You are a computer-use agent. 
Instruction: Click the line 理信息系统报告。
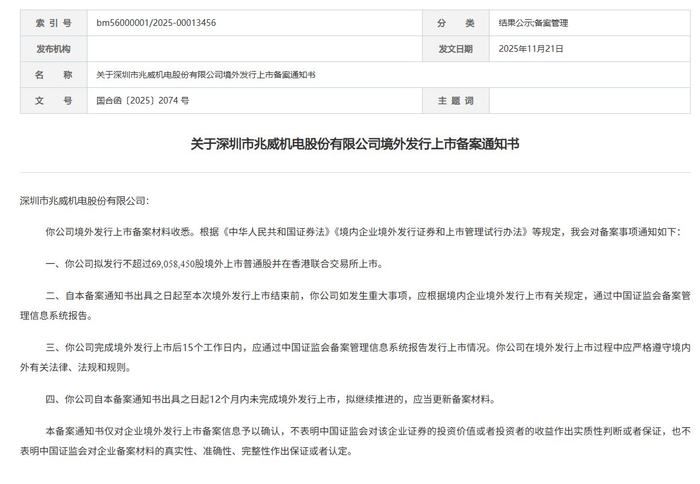(x=57, y=316)
